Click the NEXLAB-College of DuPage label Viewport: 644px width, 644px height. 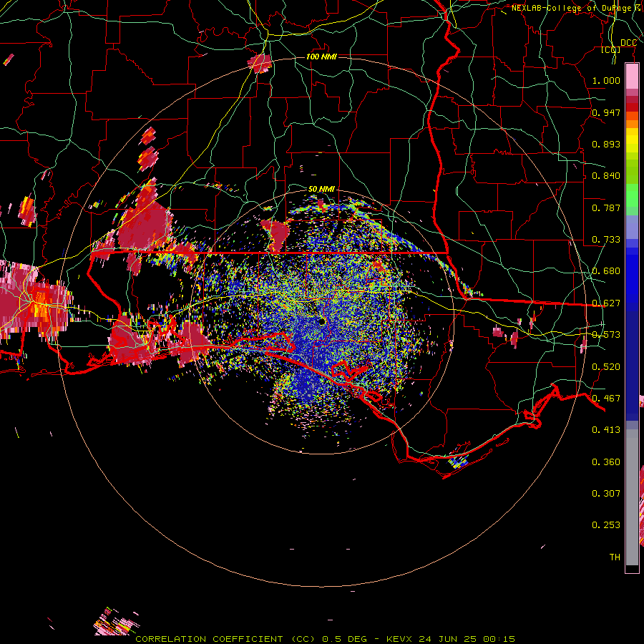571,8
